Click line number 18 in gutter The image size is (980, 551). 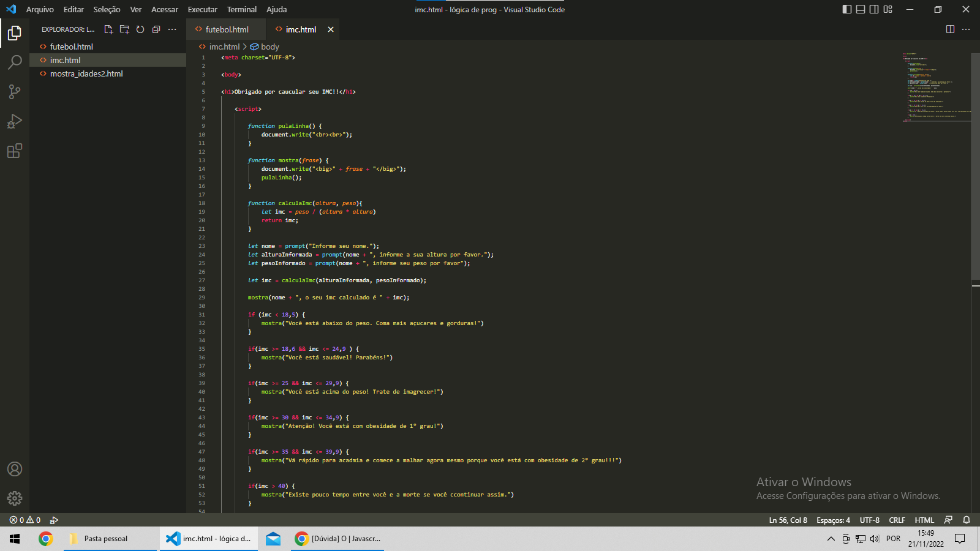tap(202, 203)
